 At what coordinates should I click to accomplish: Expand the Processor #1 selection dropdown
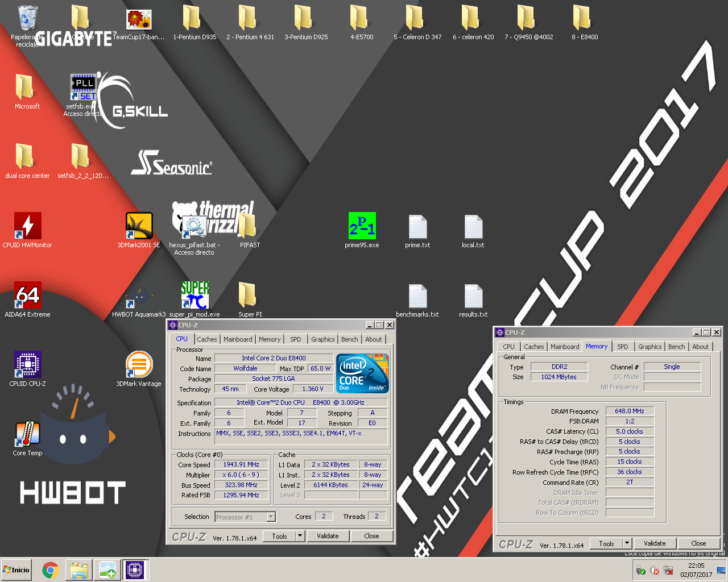point(271,517)
